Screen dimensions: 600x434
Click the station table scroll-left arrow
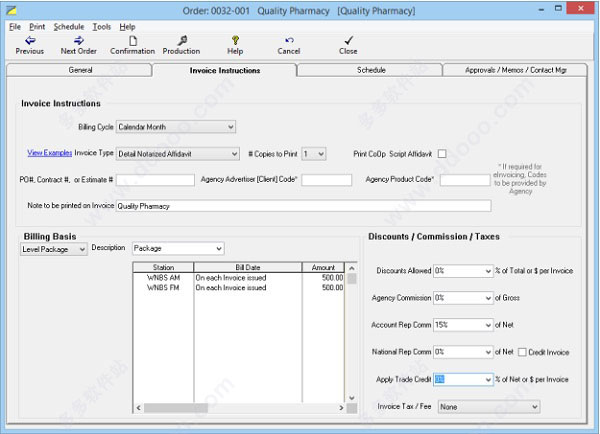(139, 408)
